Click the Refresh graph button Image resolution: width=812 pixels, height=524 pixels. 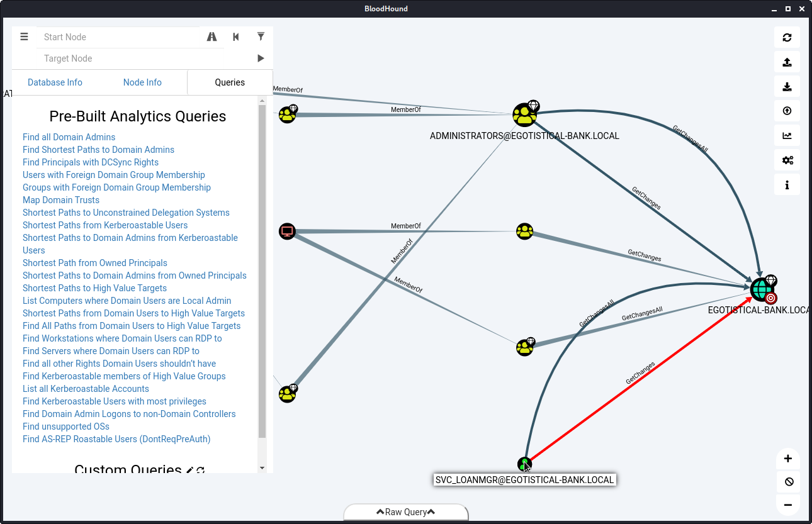(787, 37)
